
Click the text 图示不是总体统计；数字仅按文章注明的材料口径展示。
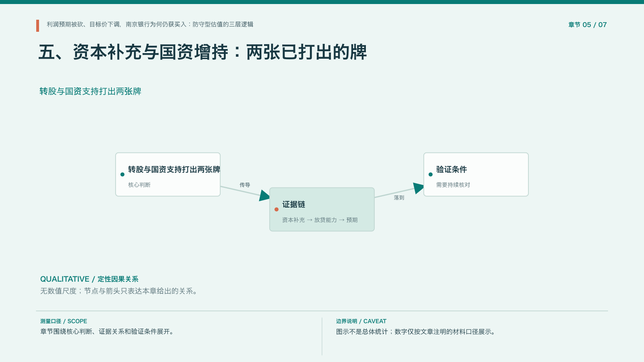point(417,332)
